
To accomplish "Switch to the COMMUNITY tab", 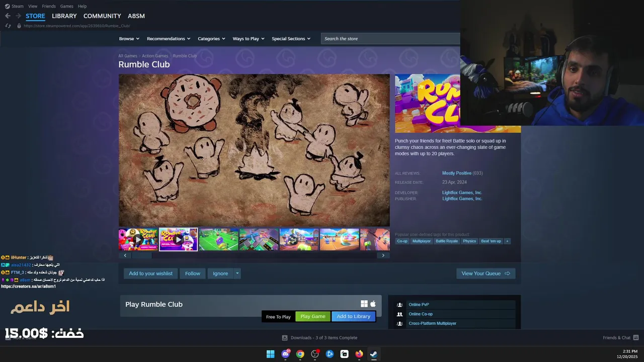I will click(102, 16).
